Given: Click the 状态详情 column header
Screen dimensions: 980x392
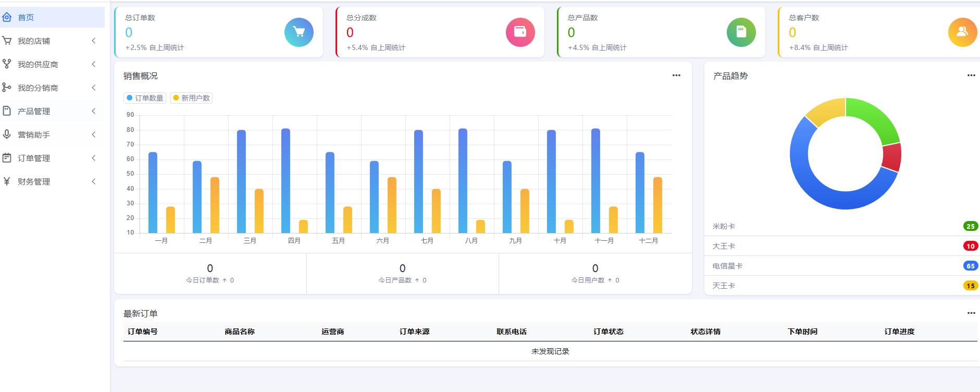Looking at the screenshot, I should point(705,332).
